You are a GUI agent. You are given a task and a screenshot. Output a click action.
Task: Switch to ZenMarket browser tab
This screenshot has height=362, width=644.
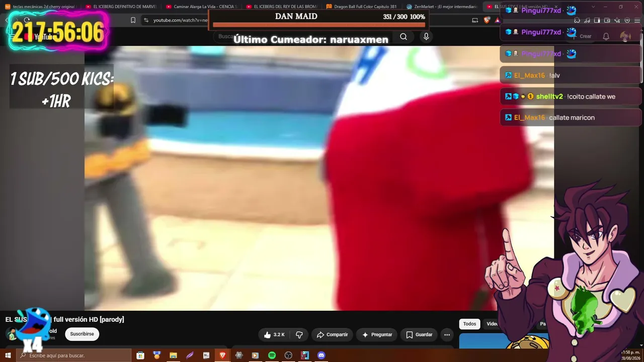pos(443,7)
